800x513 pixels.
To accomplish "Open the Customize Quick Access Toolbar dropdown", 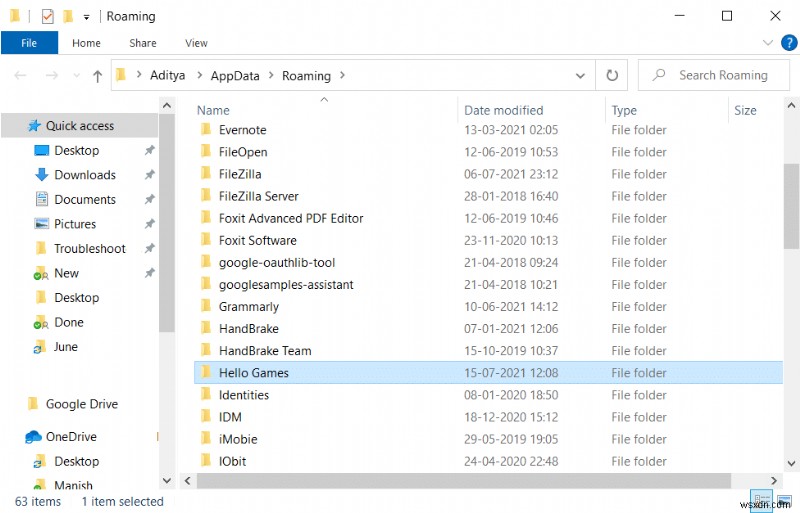I will [87, 17].
